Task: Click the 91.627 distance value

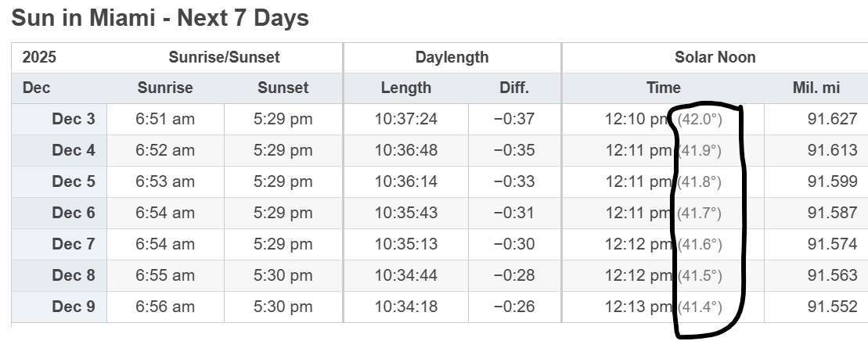Action: 832,119
